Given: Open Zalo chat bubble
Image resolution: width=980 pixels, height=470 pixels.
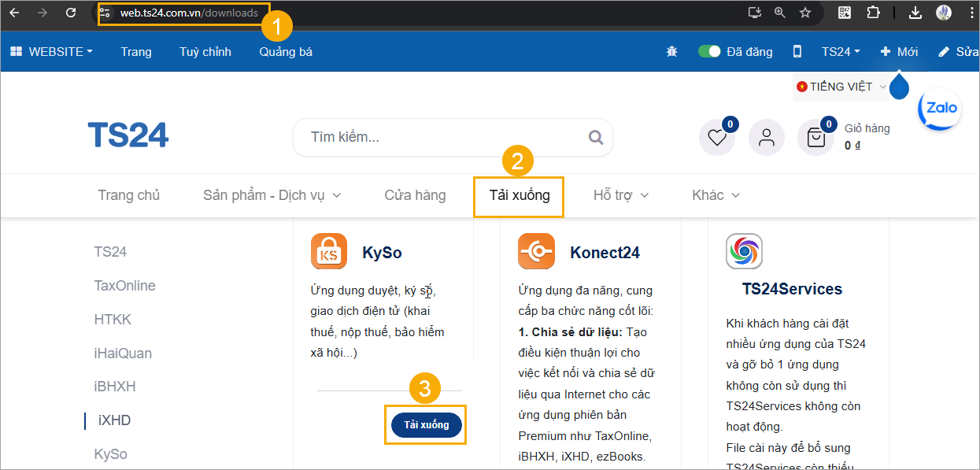Looking at the screenshot, I should tap(941, 108).
